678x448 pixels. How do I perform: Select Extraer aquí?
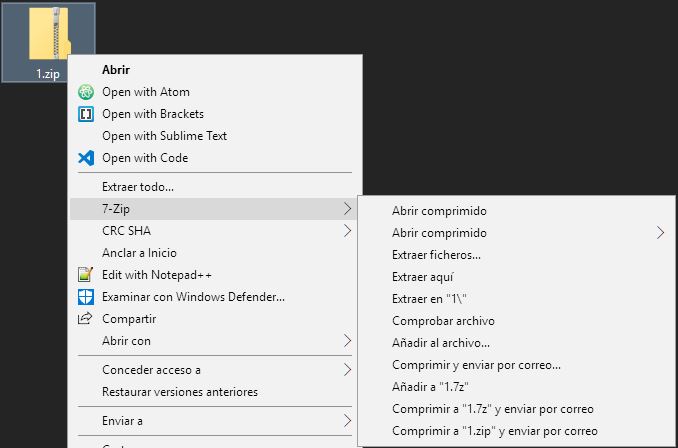[516, 277]
